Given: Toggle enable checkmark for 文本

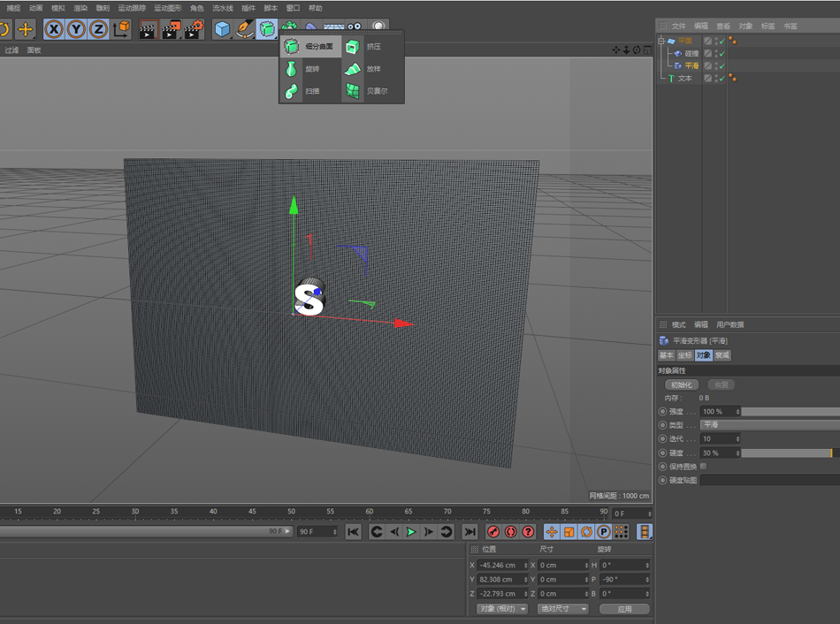Looking at the screenshot, I should 722,78.
